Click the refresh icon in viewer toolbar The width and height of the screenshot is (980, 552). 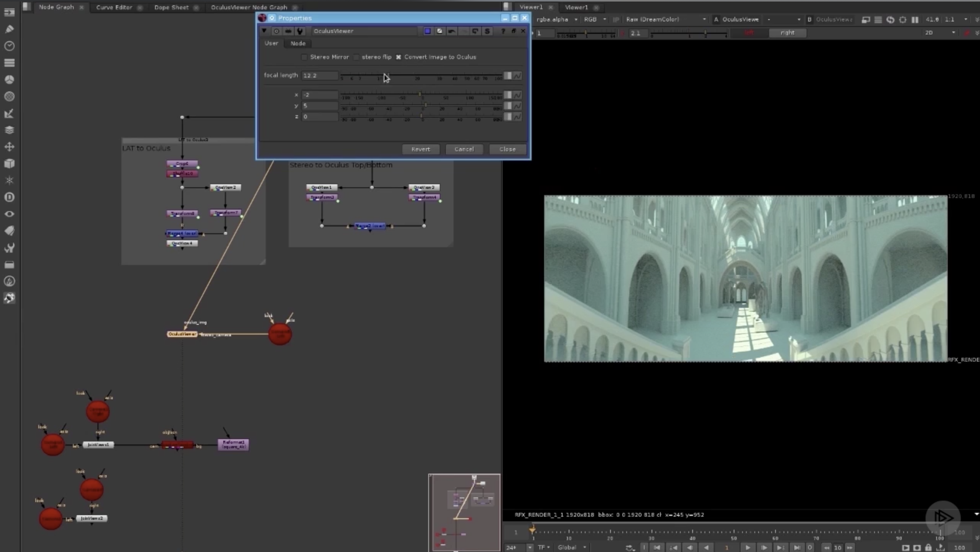[x=890, y=20]
